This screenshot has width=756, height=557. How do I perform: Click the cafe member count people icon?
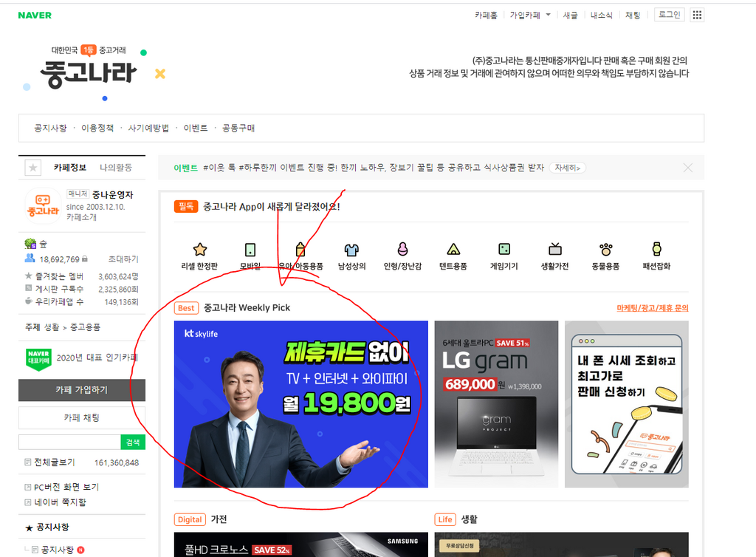pyautogui.click(x=30, y=259)
